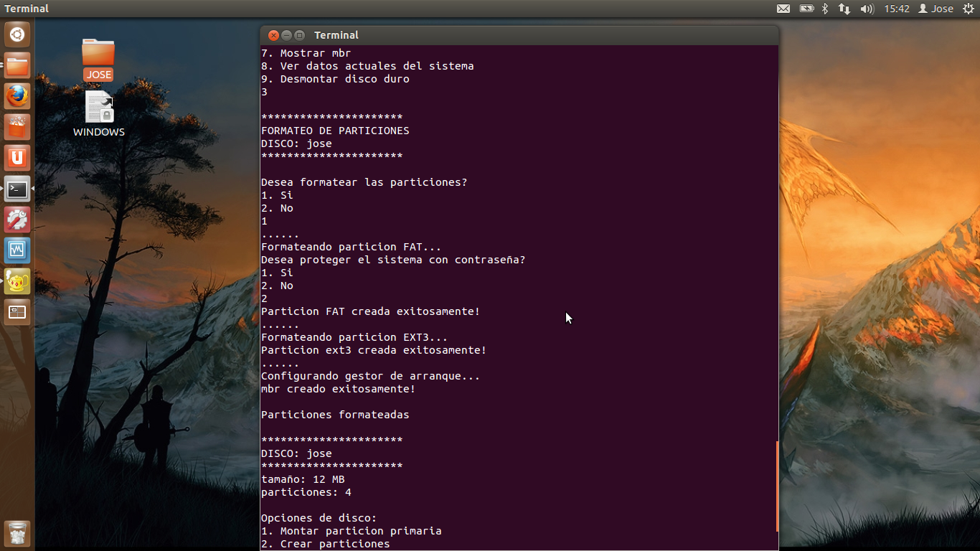The image size is (980, 551).
Task: Click the Terminal window title bar text
Action: (x=336, y=35)
